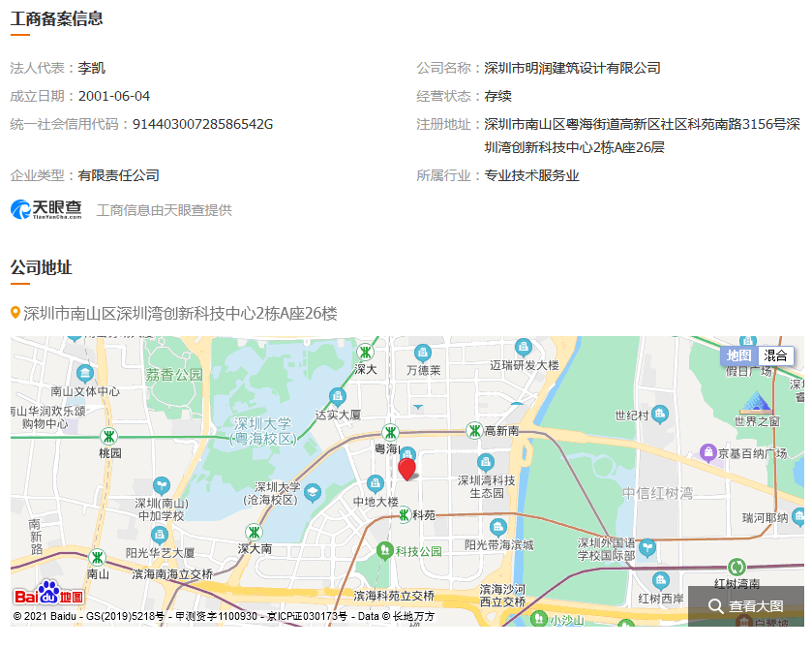
Task: Select 高新南 metro station icon
Action: (474, 430)
